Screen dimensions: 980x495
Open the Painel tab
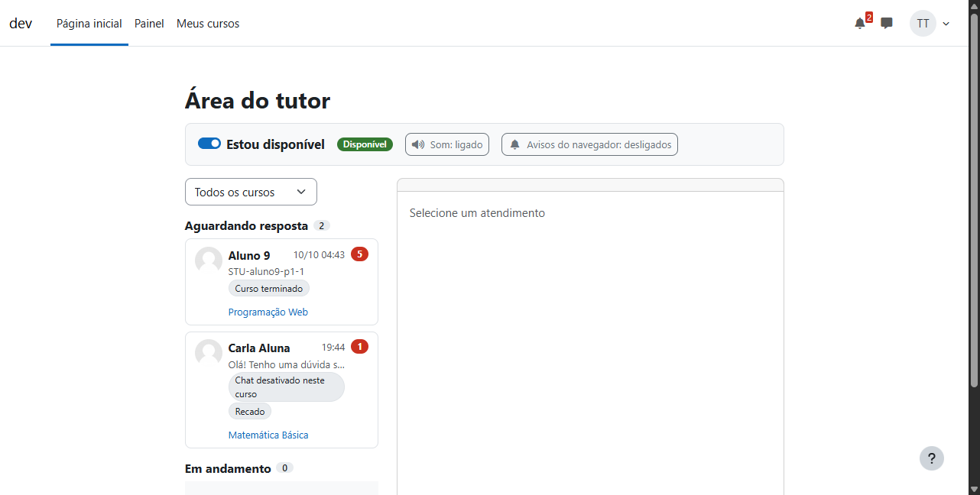[149, 24]
